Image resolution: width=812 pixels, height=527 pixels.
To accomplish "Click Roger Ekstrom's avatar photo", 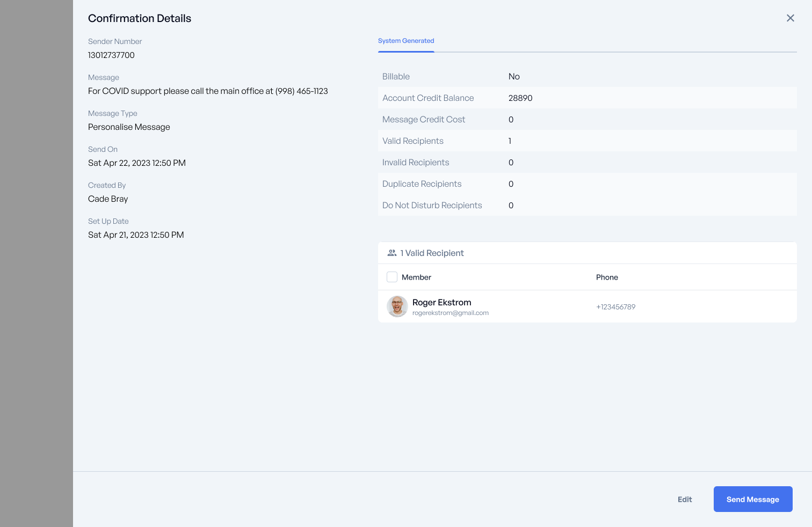I will 397,306.
